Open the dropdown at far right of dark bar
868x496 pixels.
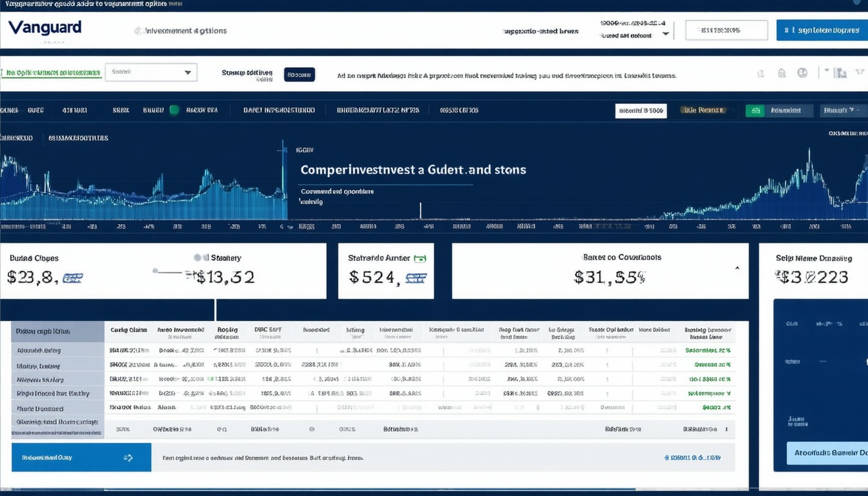click(843, 110)
